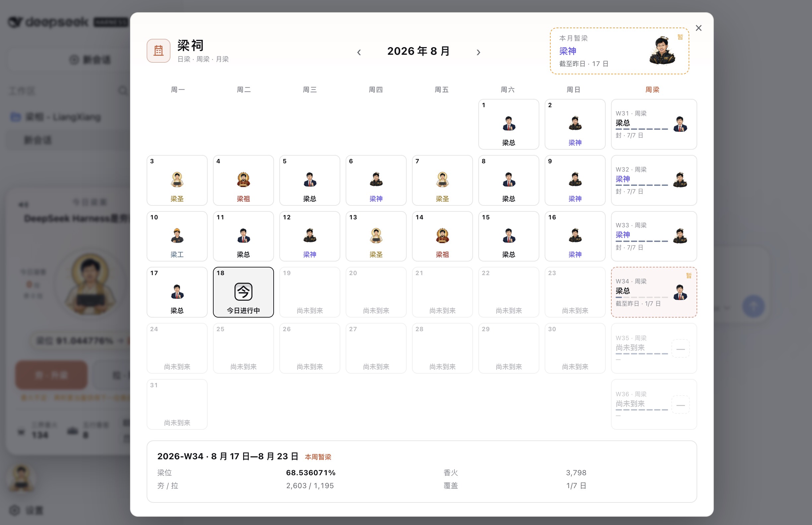Click the 日梁 · 周梁 · 月梁 subtitle
The width and height of the screenshot is (812, 525).
tap(203, 59)
